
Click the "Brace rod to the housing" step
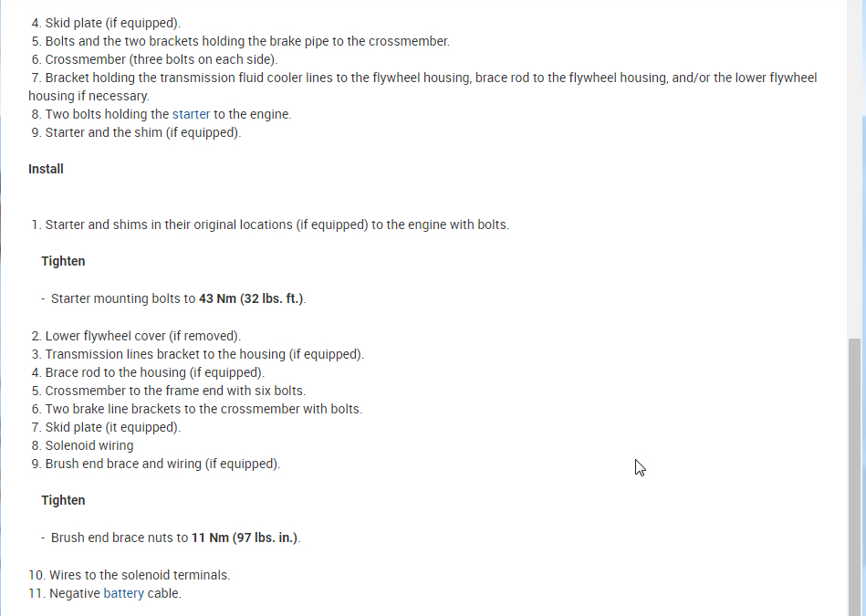pos(154,372)
